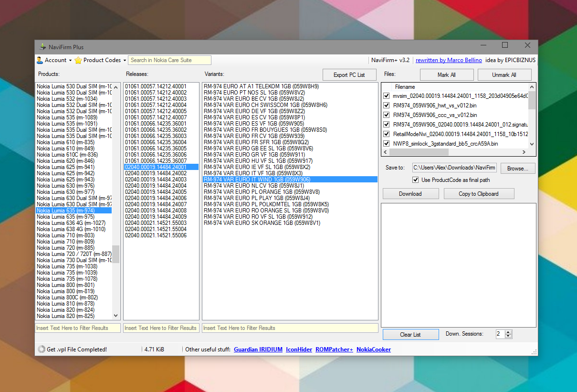Click the Files list scroll-up arrow
Viewport: 577px width, 392px height.
click(x=532, y=87)
